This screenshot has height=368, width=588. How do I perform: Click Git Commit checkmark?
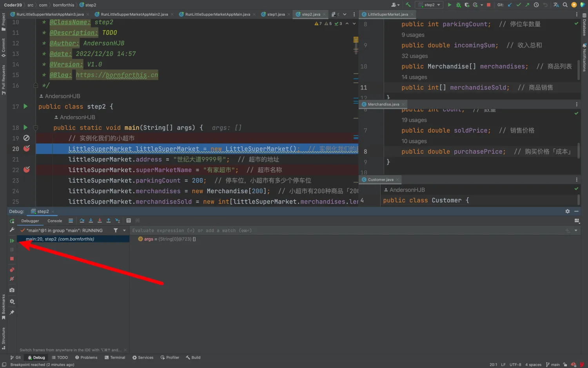pos(519,5)
